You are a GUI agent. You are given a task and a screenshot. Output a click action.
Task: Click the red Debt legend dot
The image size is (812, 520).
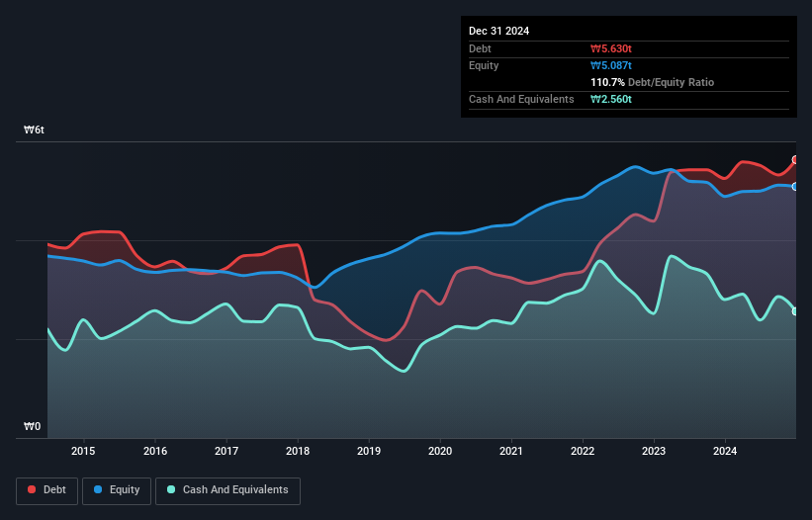point(32,489)
